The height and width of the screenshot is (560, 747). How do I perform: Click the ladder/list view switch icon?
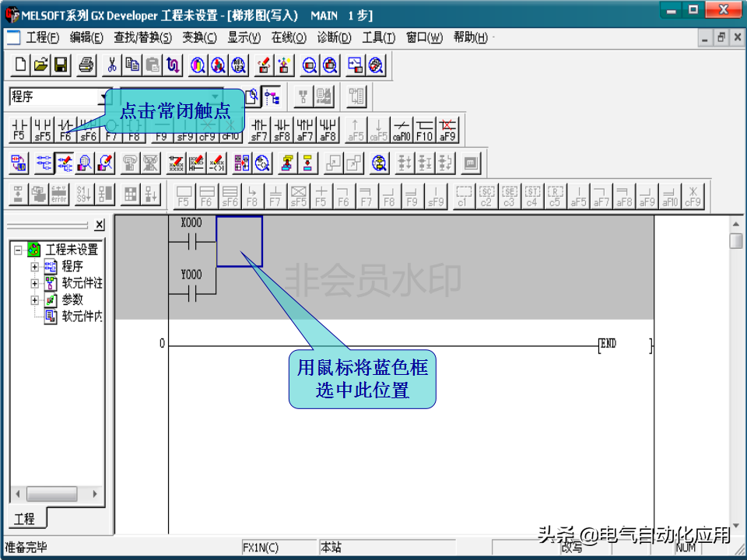tap(19, 163)
